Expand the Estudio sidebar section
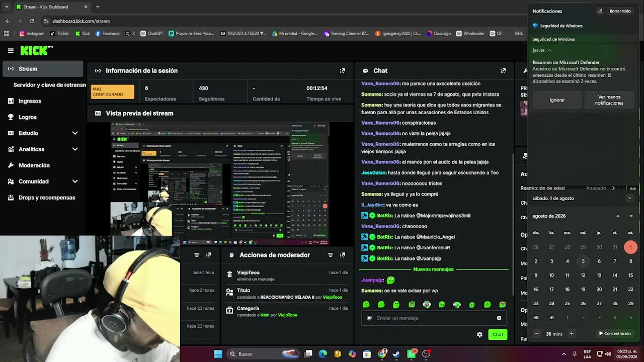 [75, 133]
